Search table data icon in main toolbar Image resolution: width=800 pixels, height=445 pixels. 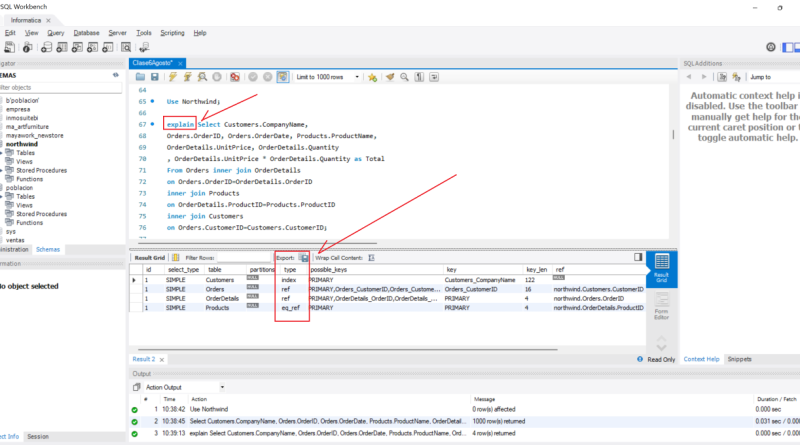[126, 47]
